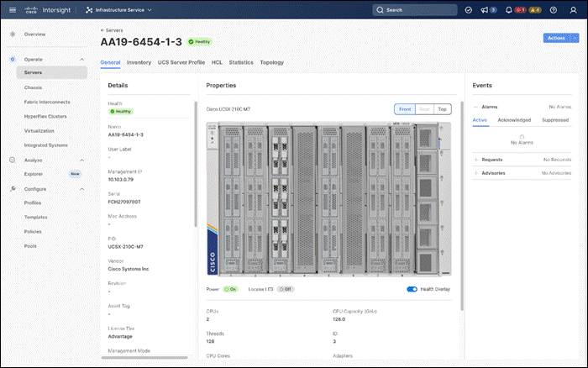Open the user profile icon
This screenshot has width=588, height=368.
574,10
